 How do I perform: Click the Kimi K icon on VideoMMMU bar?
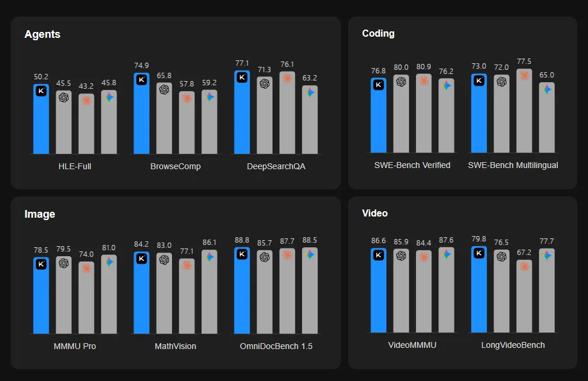(x=379, y=255)
